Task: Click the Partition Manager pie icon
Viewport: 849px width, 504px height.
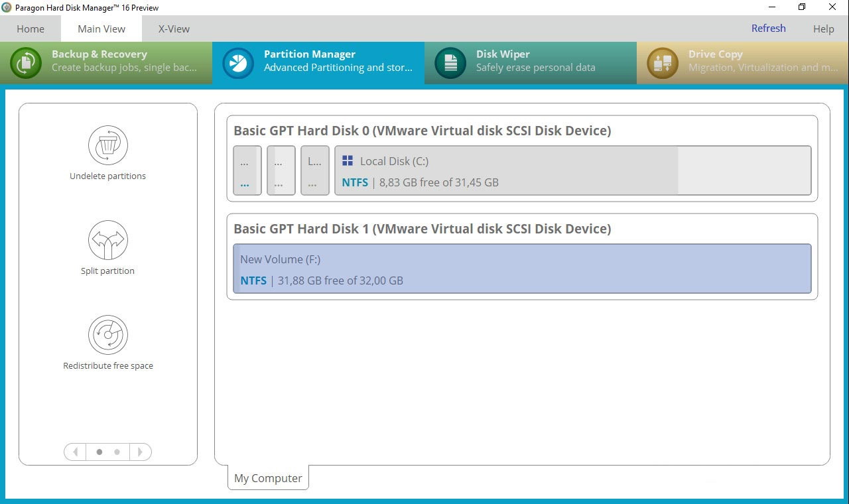Action: coord(238,63)
